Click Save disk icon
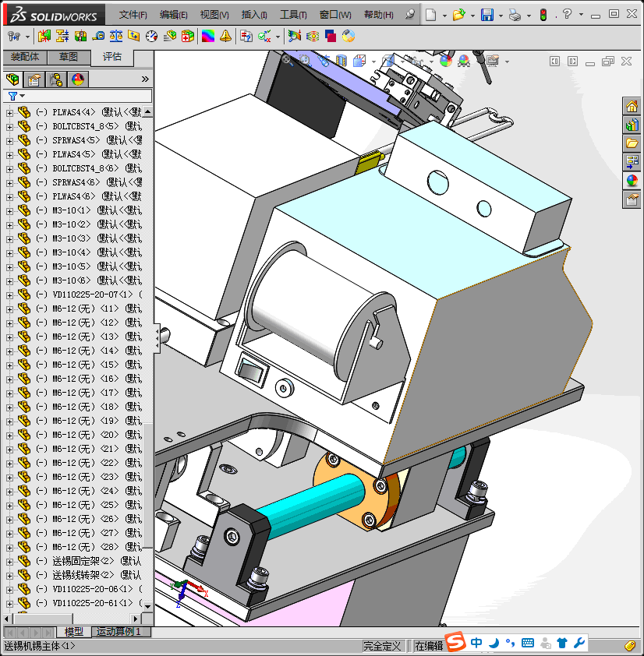 coord(487,15)
